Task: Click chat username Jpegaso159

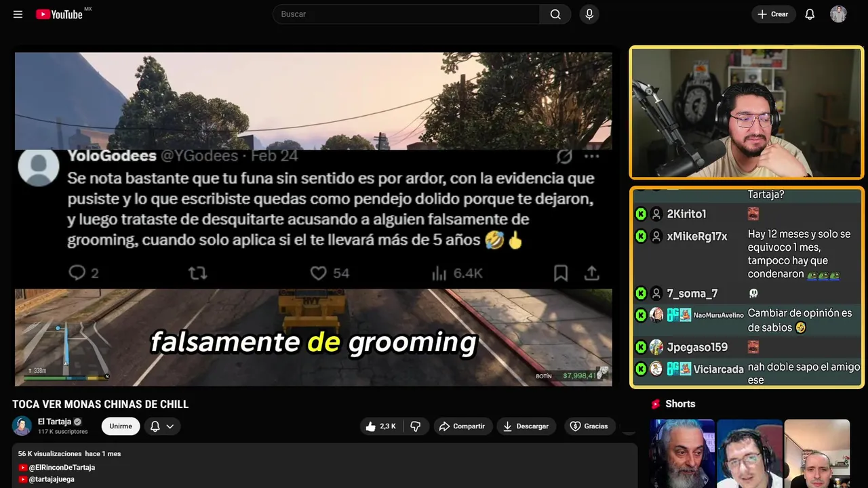Action: [697, 347]
